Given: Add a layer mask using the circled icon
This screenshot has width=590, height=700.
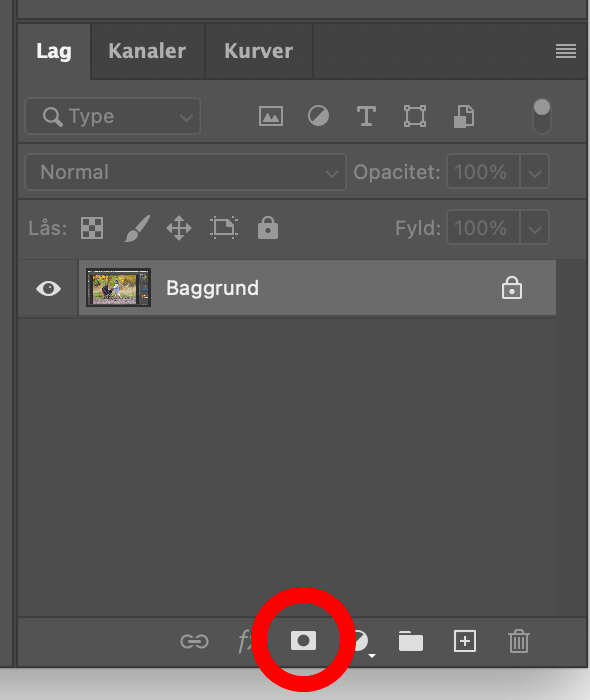Looking at the screenshot, I should point(303,641).
